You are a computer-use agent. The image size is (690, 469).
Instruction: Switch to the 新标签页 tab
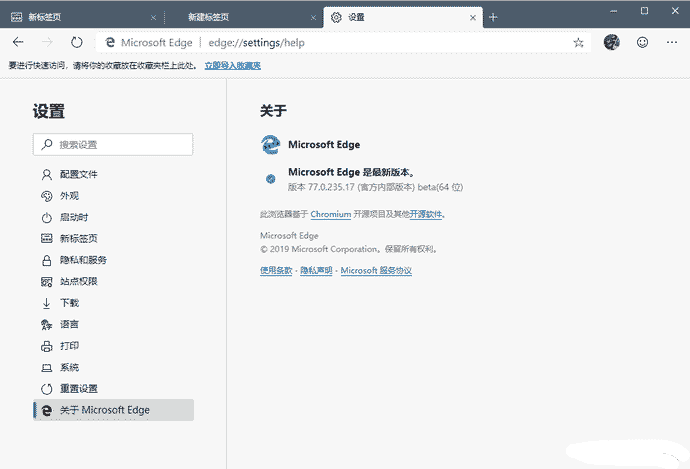(80, 18)
